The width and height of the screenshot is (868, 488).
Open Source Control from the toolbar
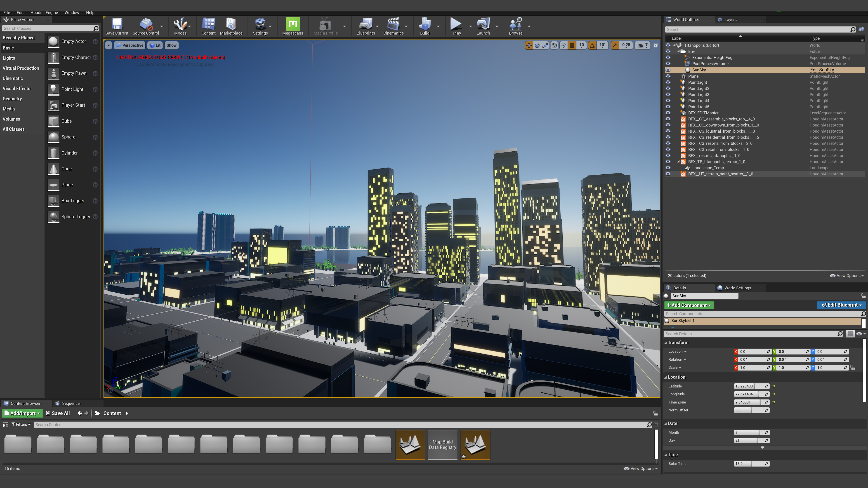[x=146, y=26]
